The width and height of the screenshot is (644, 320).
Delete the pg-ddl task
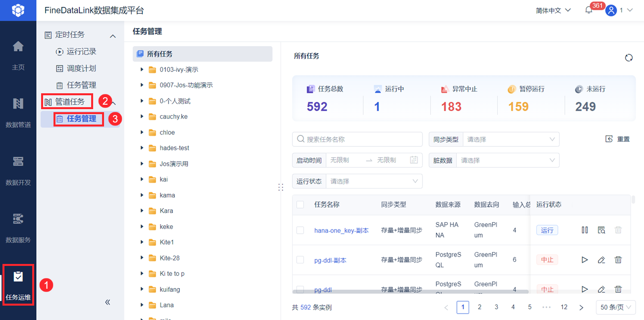[618, 289]
